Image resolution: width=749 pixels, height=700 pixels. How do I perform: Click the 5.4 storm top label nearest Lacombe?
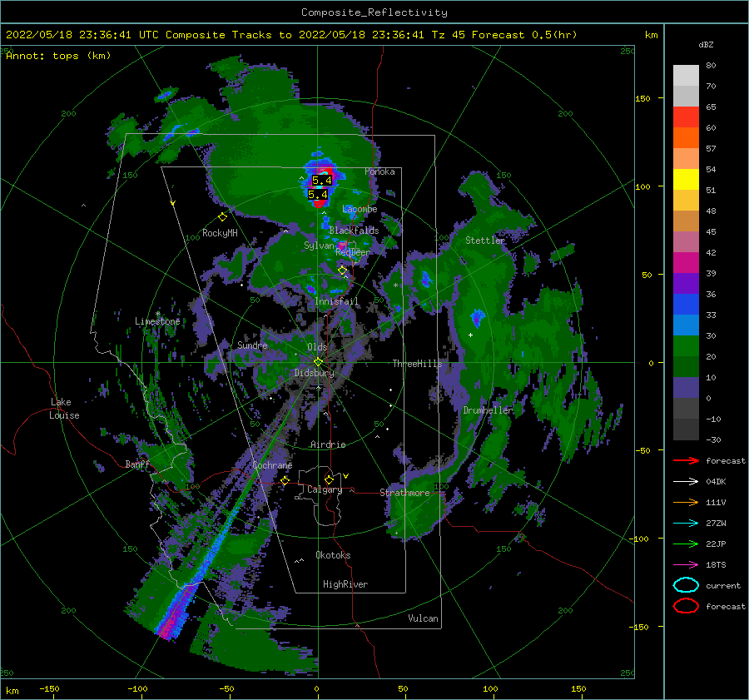318,195
